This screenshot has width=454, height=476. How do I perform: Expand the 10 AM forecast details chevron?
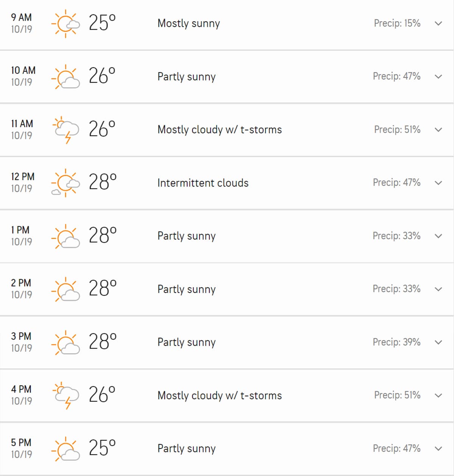click(438, 76)
